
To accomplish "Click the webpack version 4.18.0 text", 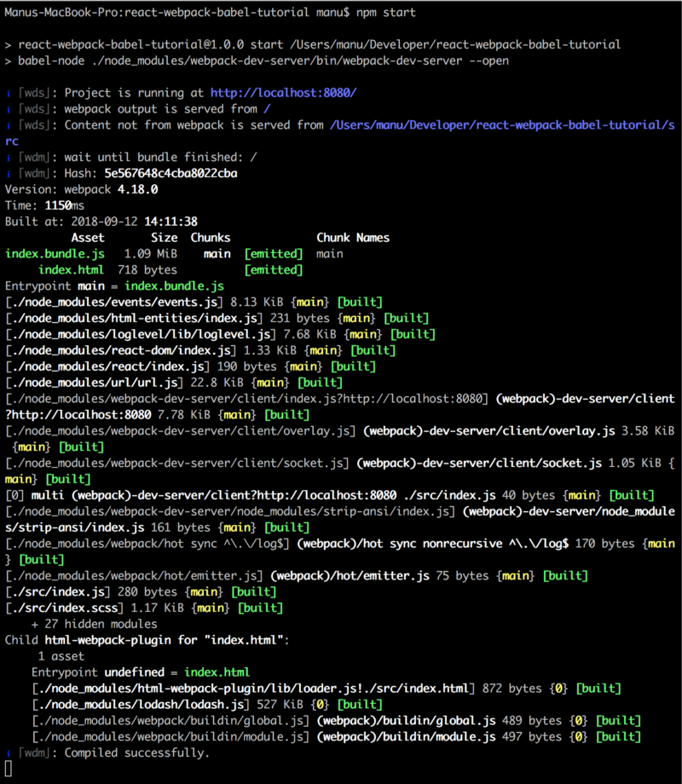I will (137, 189).
